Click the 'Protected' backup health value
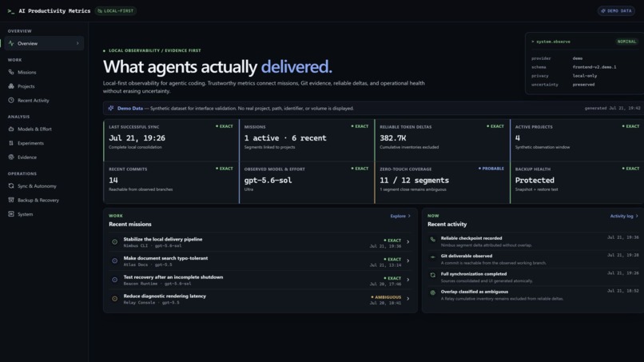 (x=535, y=181)
